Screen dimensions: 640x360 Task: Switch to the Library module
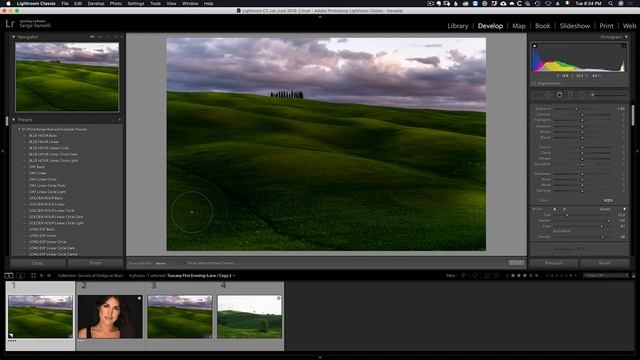coord(458,26)
